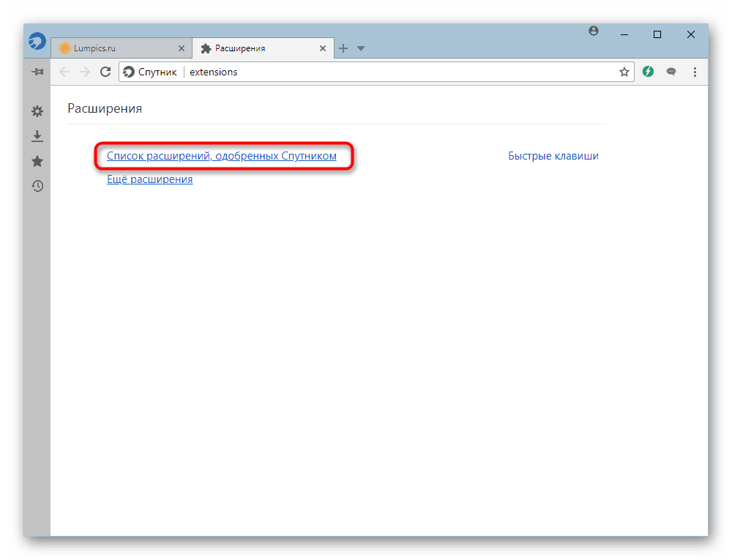The width and height of the screenshot is (732, 560).
Task: Open Список расширений, одобренных Спутником link
Action: pos(222,156)
